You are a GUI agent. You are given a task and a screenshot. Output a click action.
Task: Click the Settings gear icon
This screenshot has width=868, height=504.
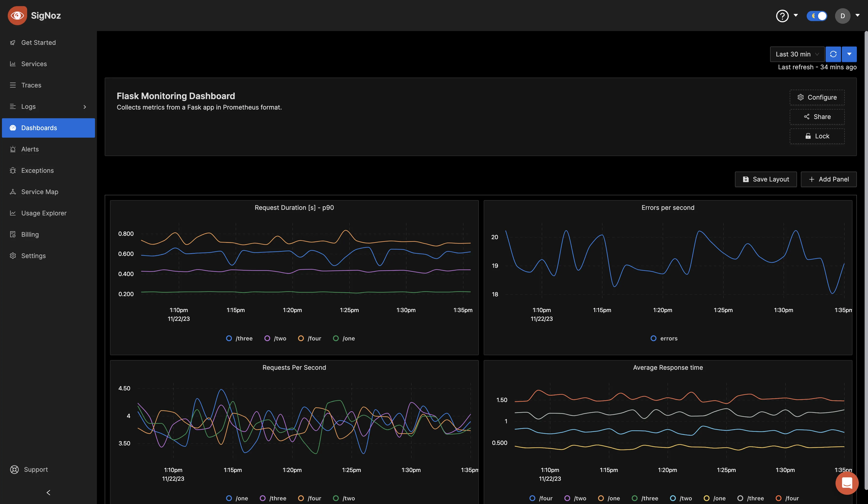coord(13,256)
